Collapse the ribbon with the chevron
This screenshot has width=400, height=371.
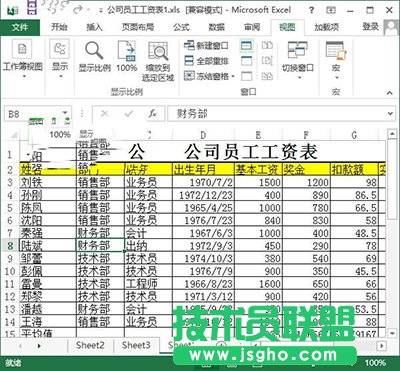390,93
